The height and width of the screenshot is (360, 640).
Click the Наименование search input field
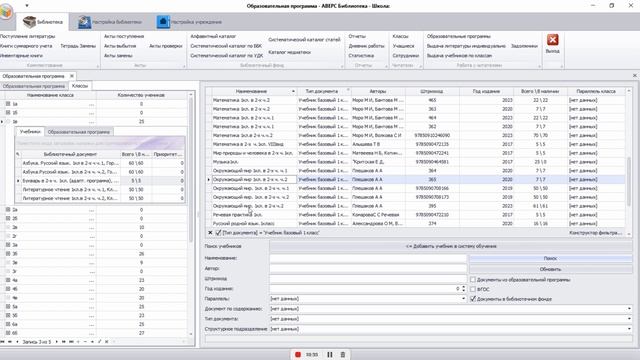point(368,258)
